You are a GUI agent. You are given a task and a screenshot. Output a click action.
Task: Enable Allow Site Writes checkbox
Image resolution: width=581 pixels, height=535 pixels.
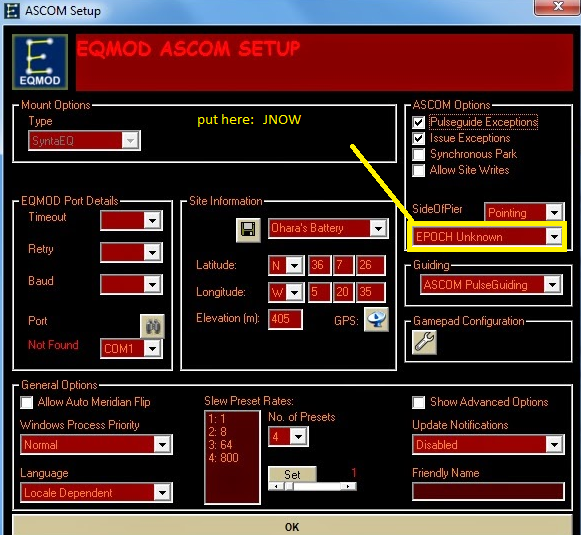(x=419, y=170)
